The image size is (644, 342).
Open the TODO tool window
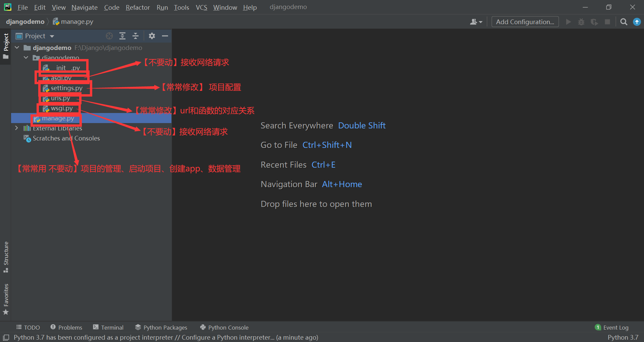click(x=28, y=327)
